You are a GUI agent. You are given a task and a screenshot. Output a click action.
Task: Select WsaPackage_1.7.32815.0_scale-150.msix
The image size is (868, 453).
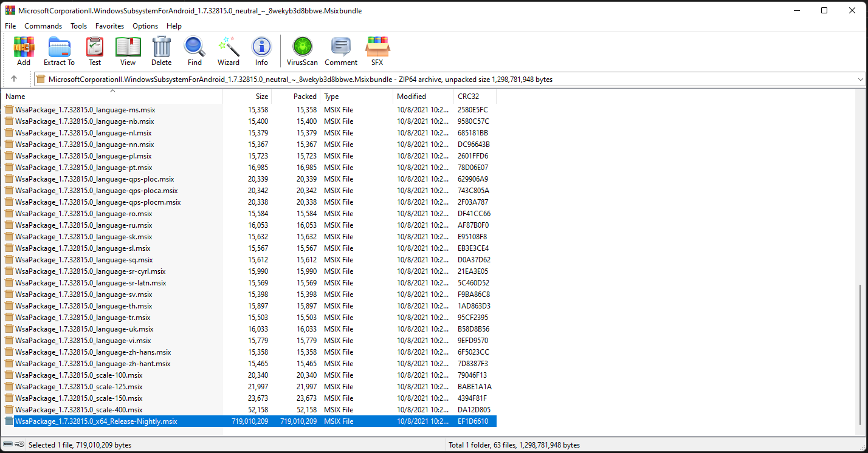coord(79,398)
